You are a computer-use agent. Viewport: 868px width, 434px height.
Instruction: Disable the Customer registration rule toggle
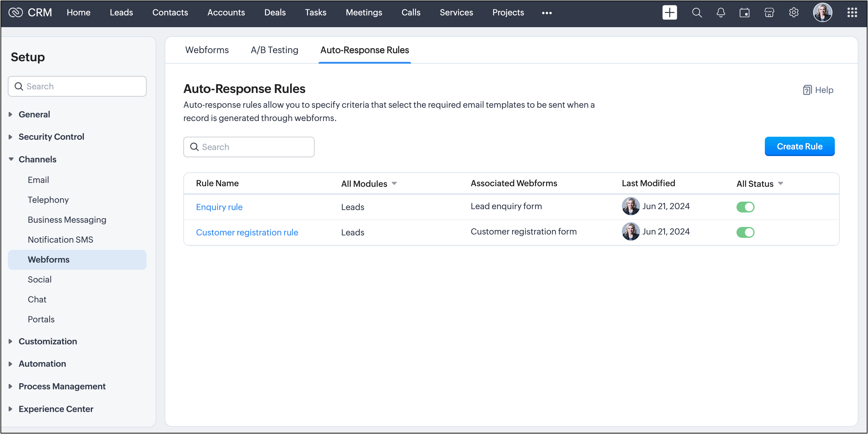click(745, 232)
